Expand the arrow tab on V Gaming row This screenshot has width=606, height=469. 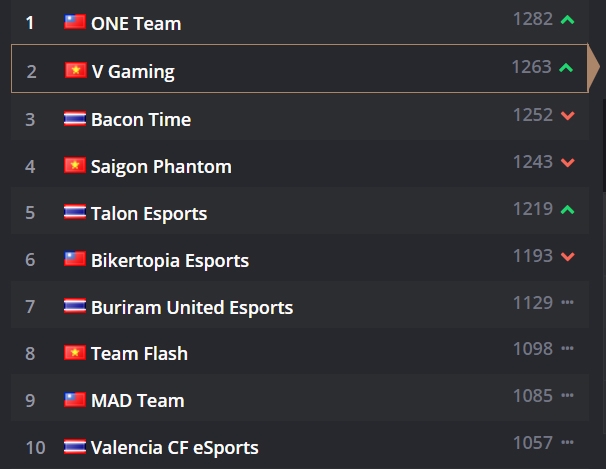tap(593, 67)
